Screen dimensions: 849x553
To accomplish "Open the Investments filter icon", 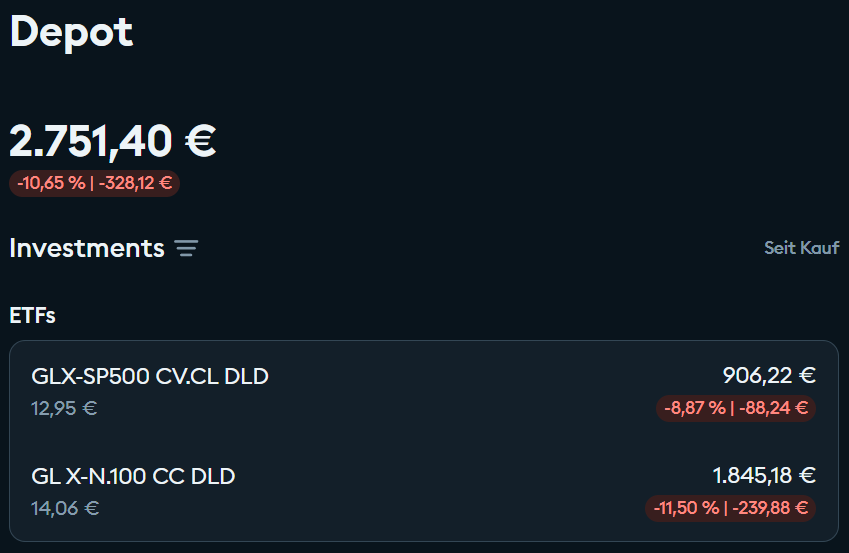I will tap(186, 248).
